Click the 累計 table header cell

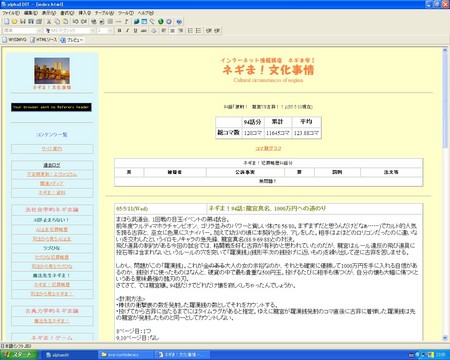click(277, 122)
